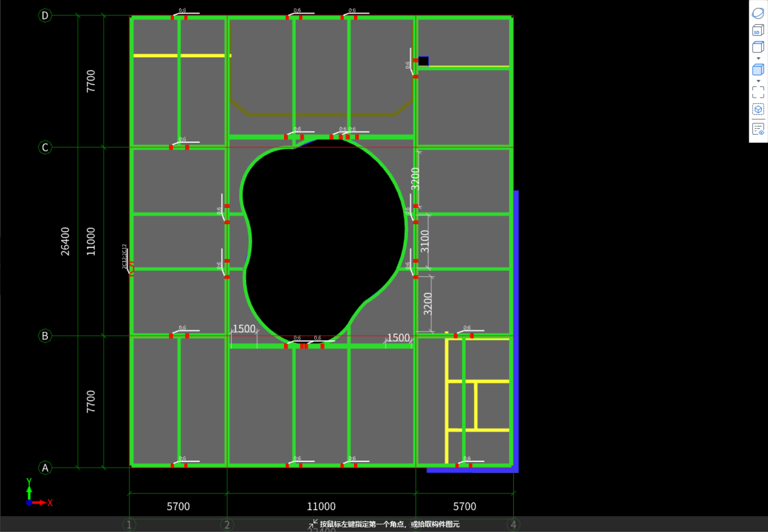Screen dimensions: 768x532
Task: Click the right 5700 horizontal dimension
Action: [x=465, y=506]
